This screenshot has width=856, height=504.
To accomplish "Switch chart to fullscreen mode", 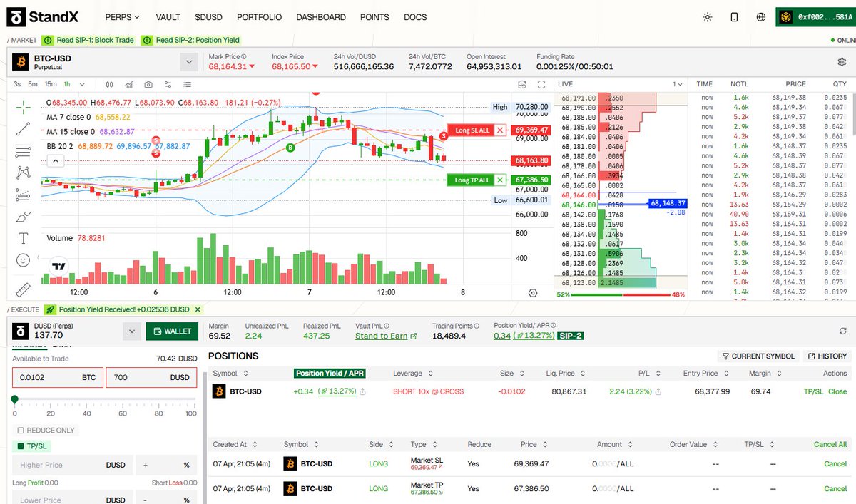I will 541,84.
